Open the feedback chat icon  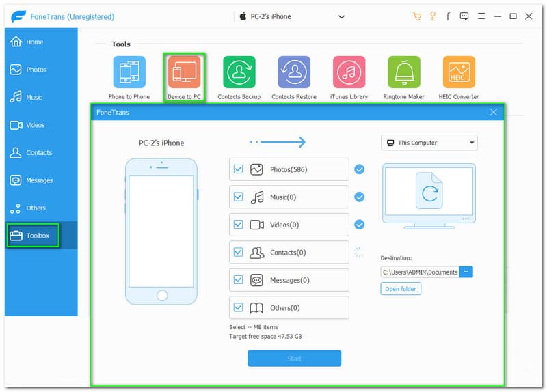tap(464, 16)
